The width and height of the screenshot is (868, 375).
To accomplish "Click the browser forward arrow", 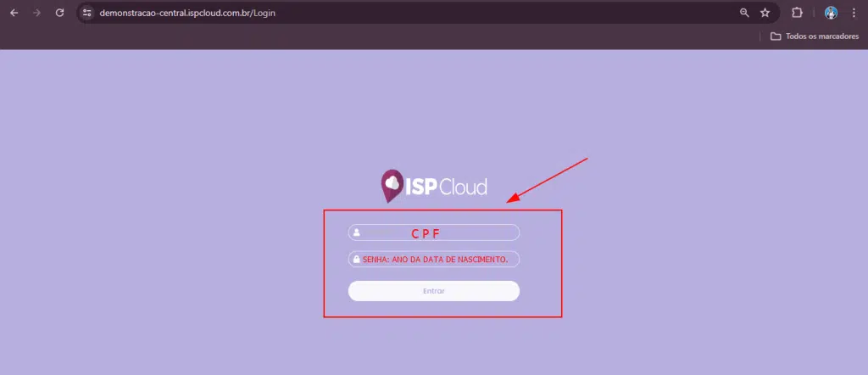I will click(37, 13).
